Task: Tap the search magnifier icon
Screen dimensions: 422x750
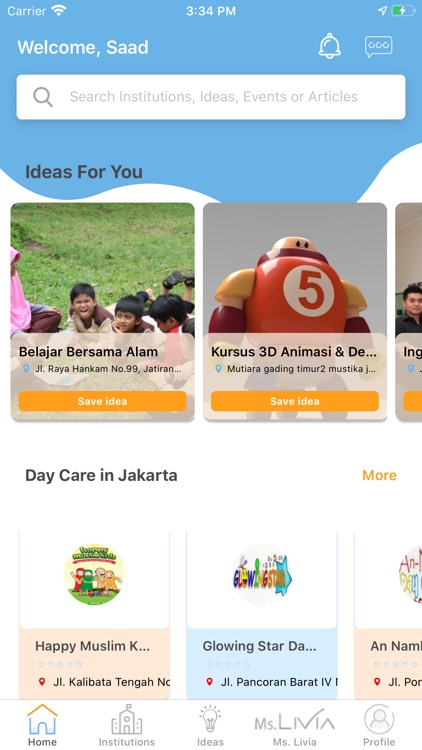Action: pyautogui.click(x=43, y=97)
